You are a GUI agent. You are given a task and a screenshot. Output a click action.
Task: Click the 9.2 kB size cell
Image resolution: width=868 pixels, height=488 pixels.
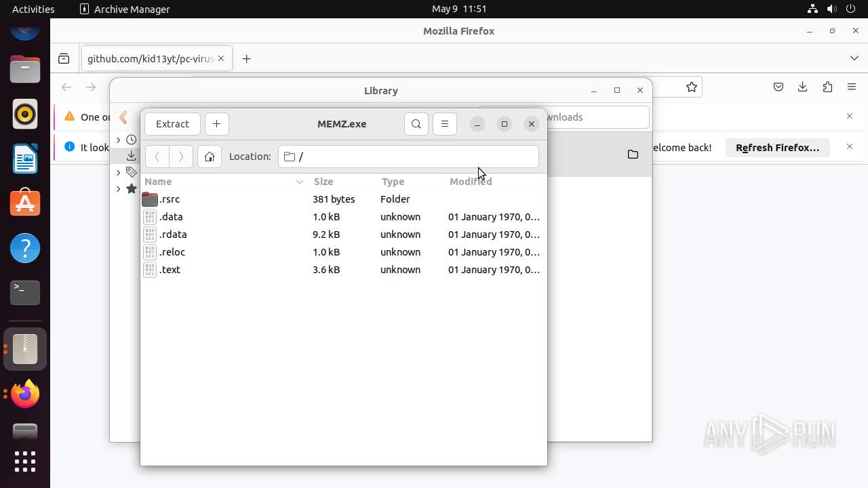[326, 235]
